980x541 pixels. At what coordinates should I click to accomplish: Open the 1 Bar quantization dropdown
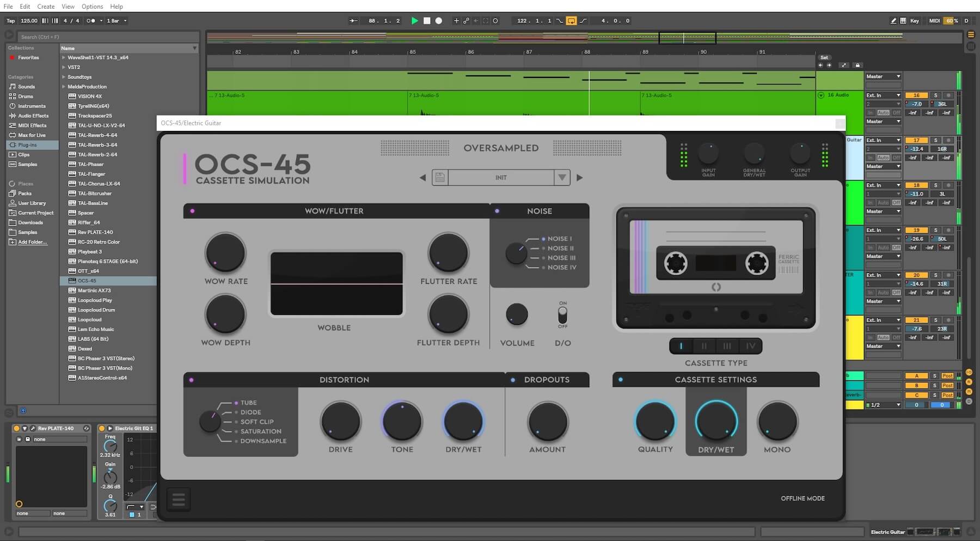117,21
